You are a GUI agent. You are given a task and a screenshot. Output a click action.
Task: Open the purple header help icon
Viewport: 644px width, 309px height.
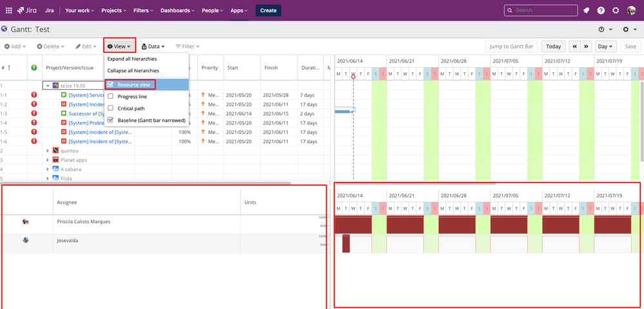click(x=601, y=11)
